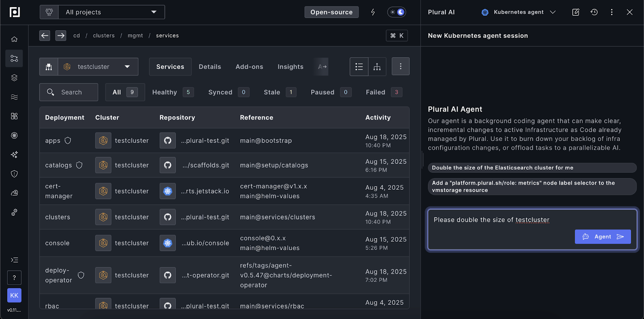Toggle the dark/light mode switch
The width and height of the screenshot is (644, 319).
click(396, 12)
